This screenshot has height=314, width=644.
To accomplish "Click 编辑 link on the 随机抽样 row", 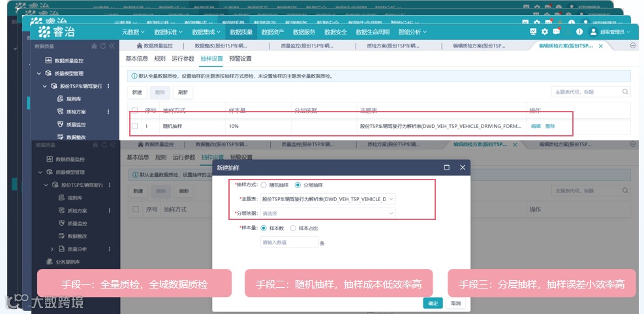I will [x=536, y=126].
